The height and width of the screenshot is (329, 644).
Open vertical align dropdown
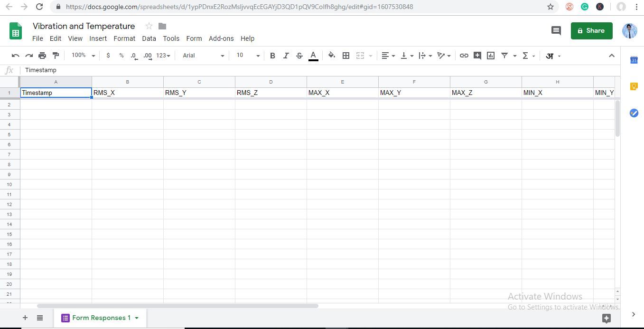(x=407, y=56)
